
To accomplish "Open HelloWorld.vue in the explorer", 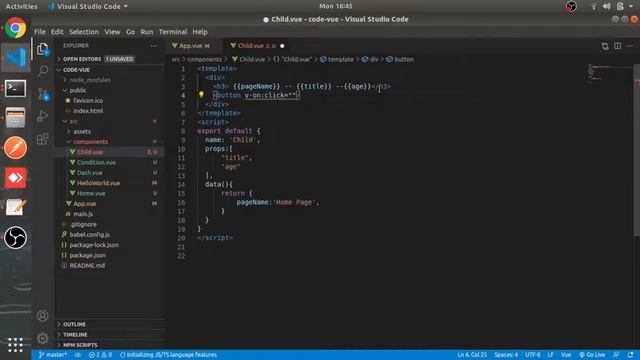I will (98, 183).
